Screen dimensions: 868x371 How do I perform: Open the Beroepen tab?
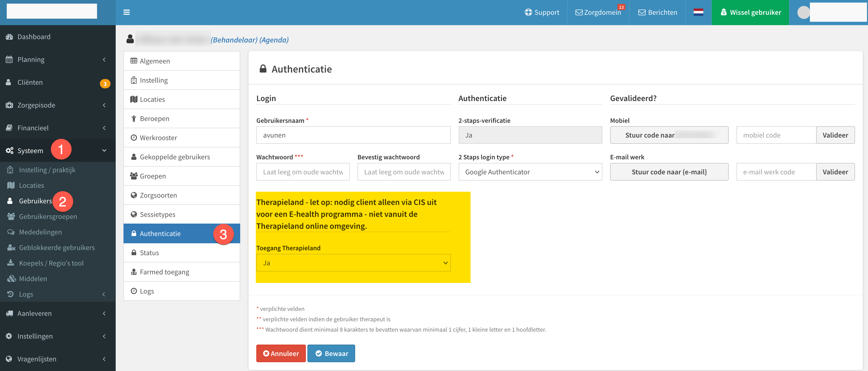182,118
